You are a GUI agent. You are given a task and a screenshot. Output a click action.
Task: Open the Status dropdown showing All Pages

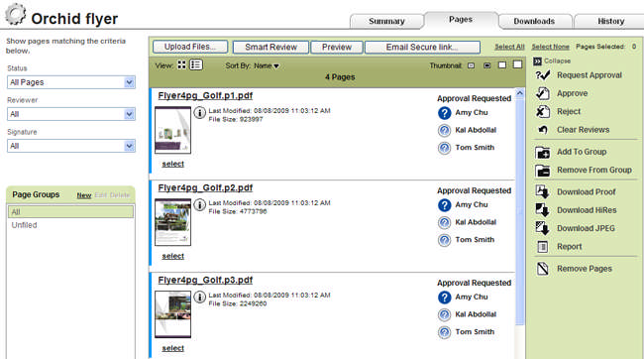(71, 82)
